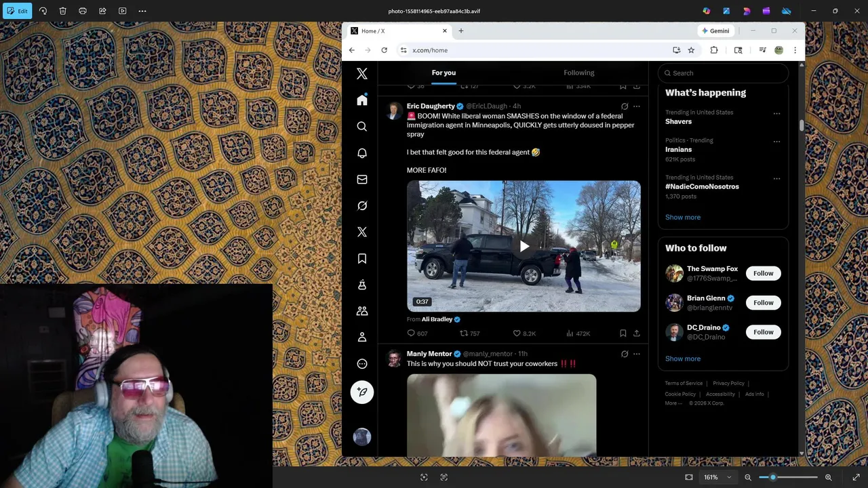Zoom in with magnifier plus icon
This screenshot has height=488, width=868.
828,477
